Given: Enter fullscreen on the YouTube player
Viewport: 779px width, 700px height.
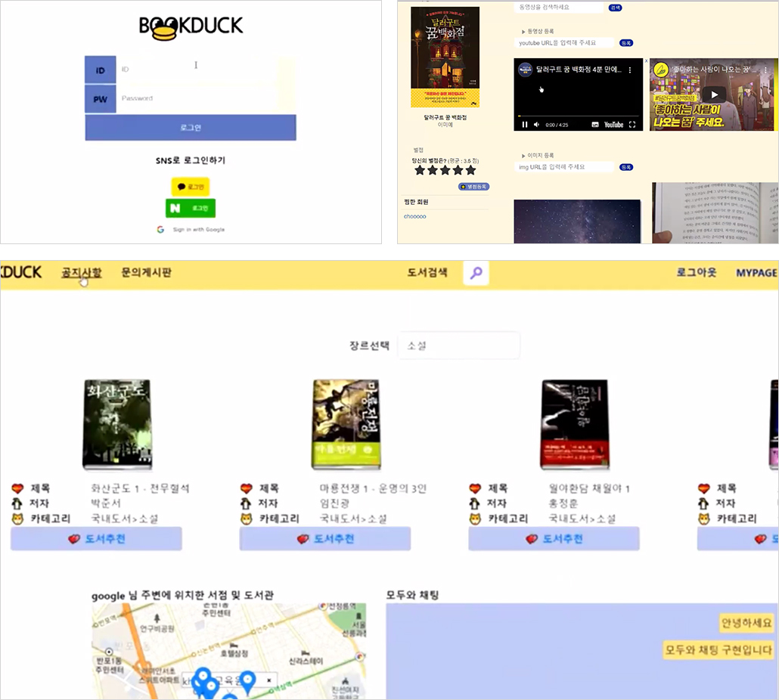Looking at the screenshot, I should pos(632,125).
